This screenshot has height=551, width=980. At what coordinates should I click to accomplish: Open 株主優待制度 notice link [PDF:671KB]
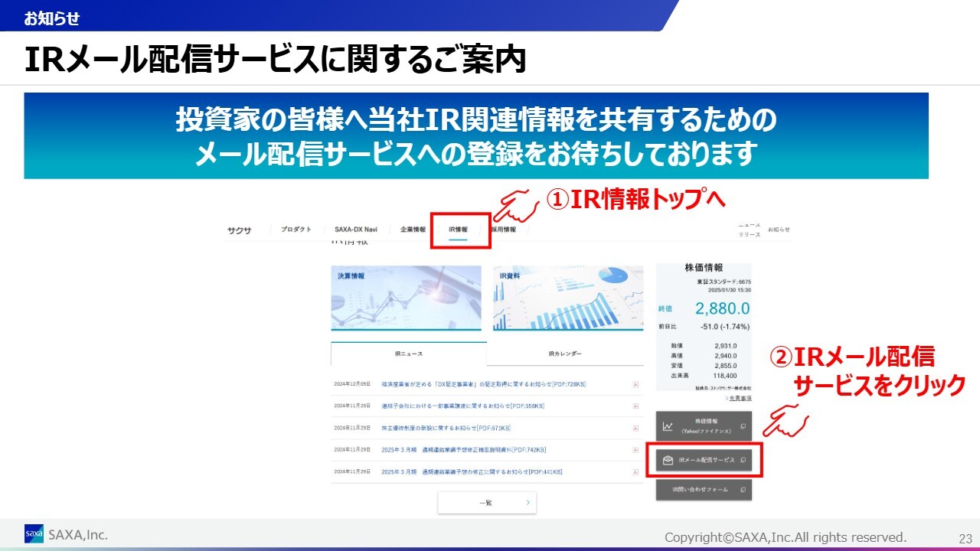point(446,429)
